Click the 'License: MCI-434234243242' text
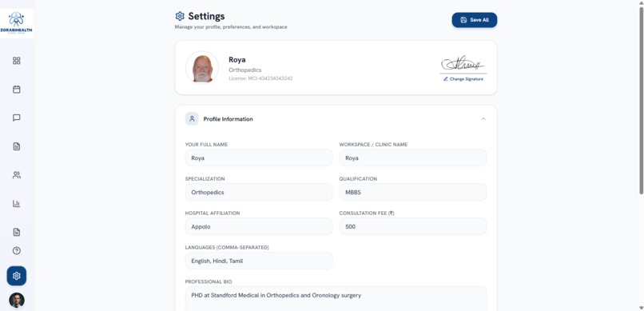The height and width of the screenshot is (311, 644). [260, 78]
